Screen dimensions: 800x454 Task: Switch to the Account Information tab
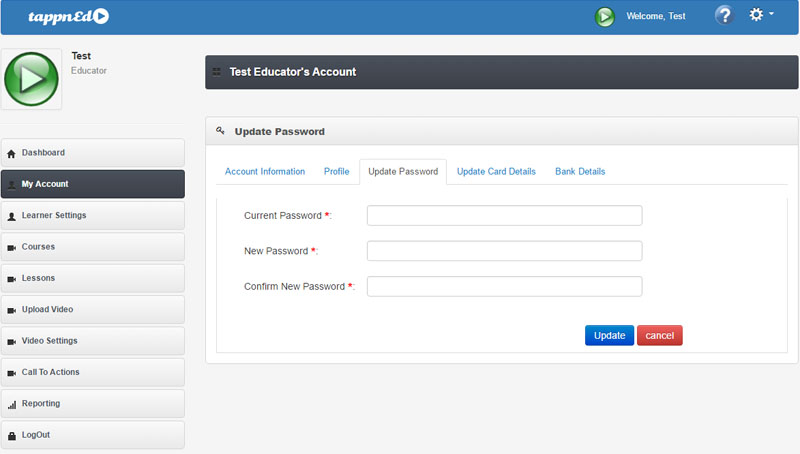265,172
